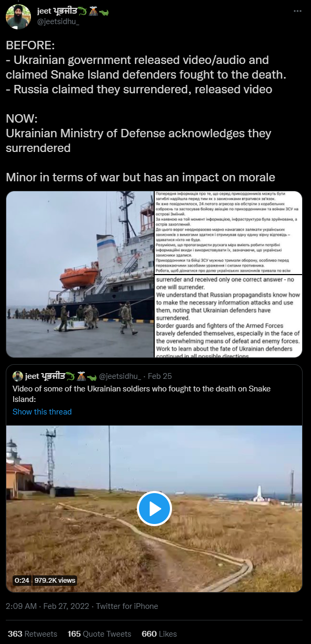The width and height of the screenshot is (311, 644).
Task: Open the English translation text image
Action: (228, 316)
